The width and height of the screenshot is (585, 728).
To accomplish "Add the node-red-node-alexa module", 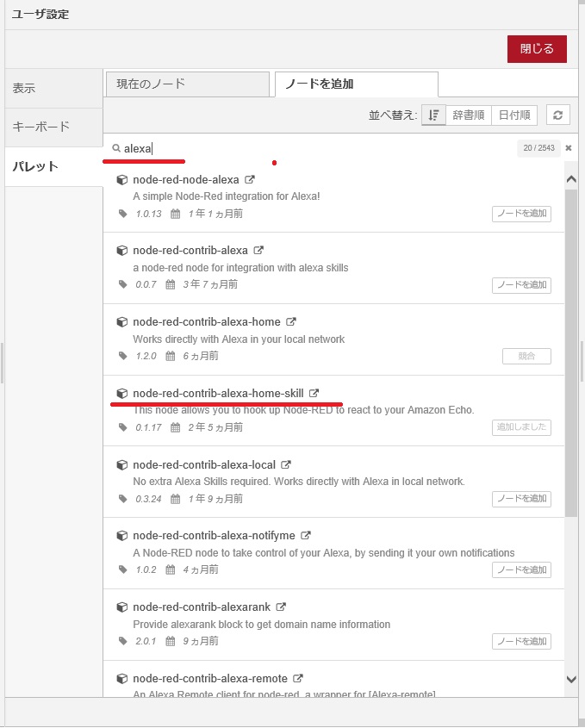I will 521,214.
